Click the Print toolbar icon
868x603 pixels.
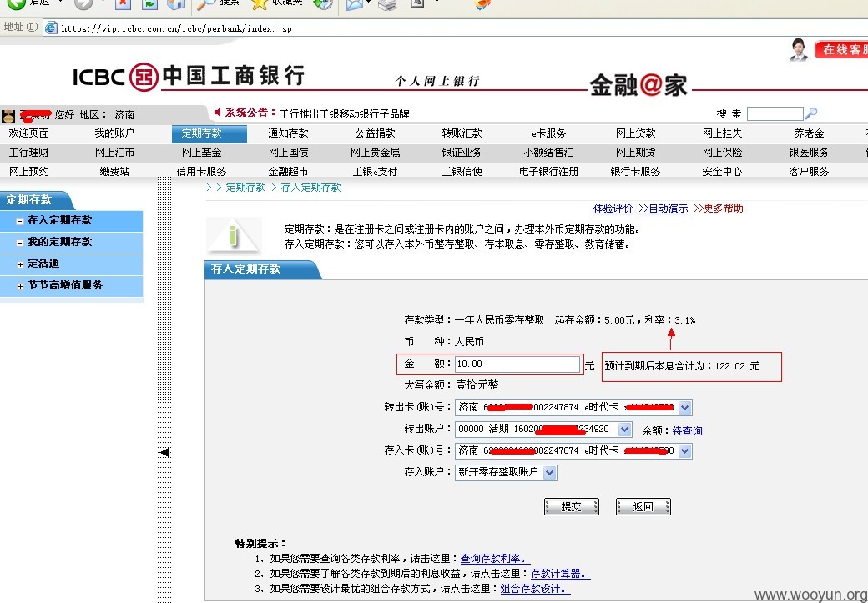pos(387,4)
